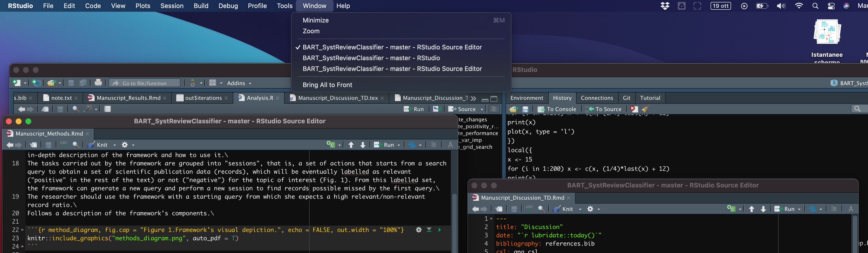This screenshot has width=868, height=253.
Task: Switch to the Git tab
Action: point(626,98)
